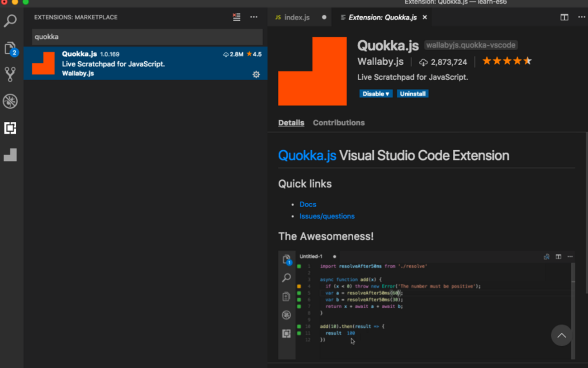Image resolution: width=588 pixels, height=368 pixels.
Task: Open the Source Control view
Action: coord(10,74)
